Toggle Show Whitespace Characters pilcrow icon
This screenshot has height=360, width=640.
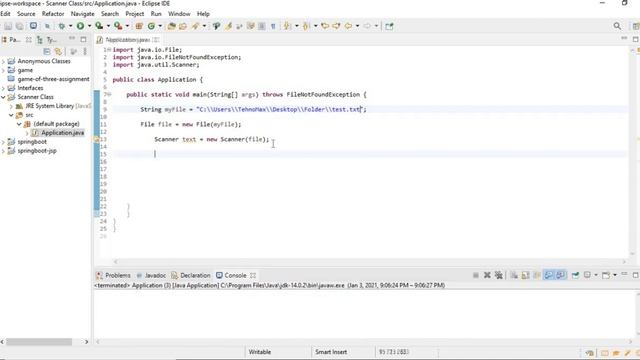click(273, 26)
